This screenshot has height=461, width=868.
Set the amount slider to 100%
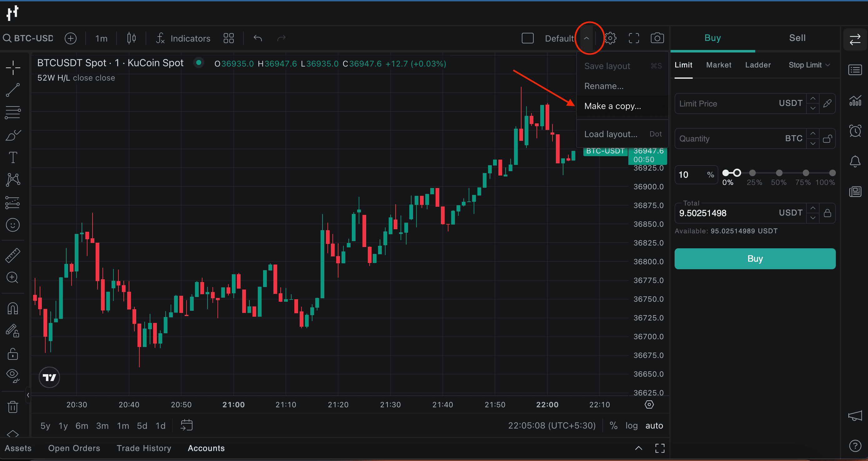click(x=832, y=173)
